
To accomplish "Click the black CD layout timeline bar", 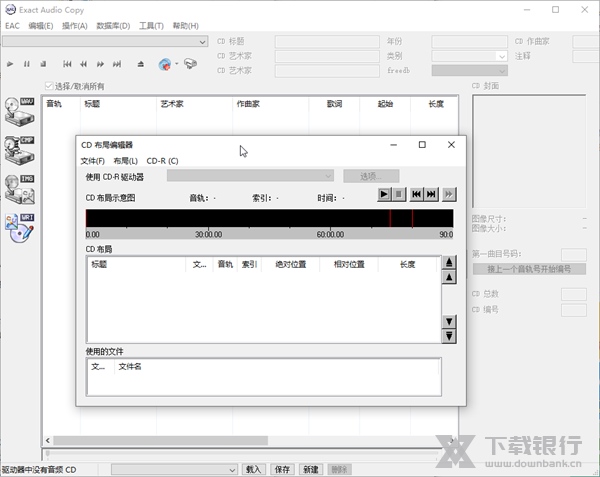I will pyautogui.click(x=269, y=218).
